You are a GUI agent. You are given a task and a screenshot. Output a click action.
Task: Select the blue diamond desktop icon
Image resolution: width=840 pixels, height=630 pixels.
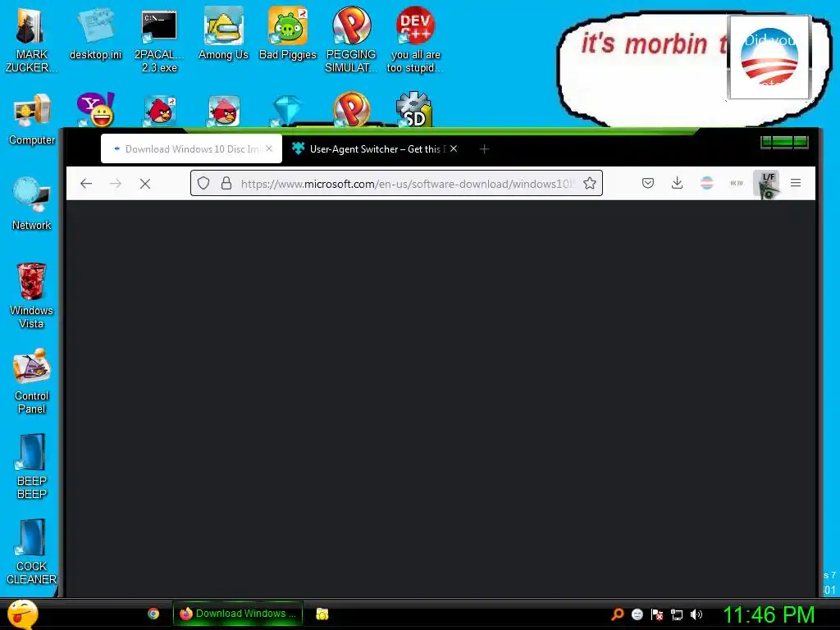[x=288, y=111]
